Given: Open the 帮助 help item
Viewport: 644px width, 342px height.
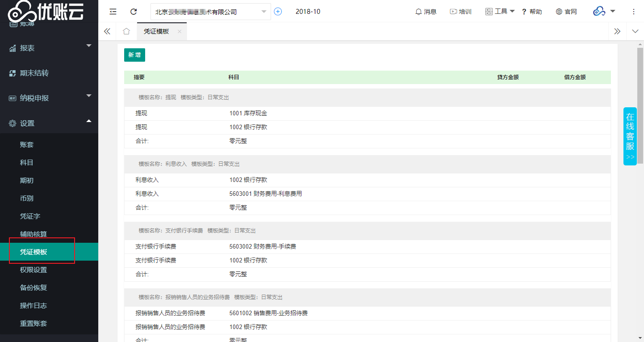Looking at the screenshot, I should 532,12.
